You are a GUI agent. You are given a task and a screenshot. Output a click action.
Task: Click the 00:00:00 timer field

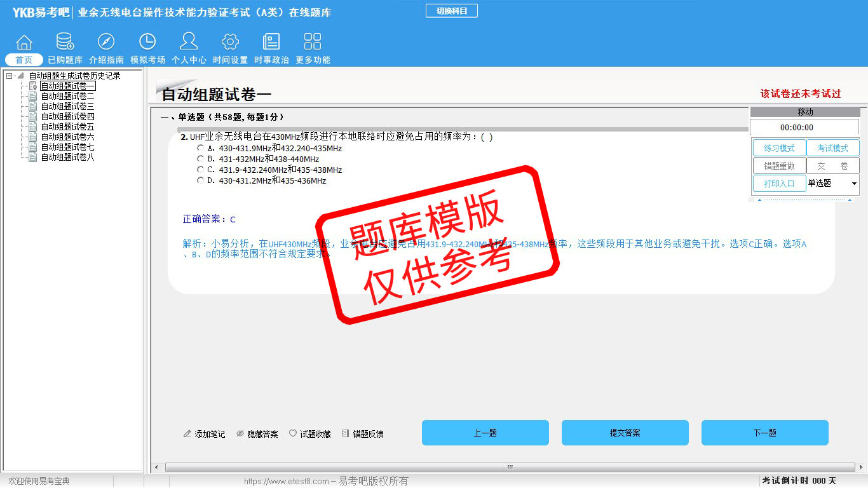(805, 128)
